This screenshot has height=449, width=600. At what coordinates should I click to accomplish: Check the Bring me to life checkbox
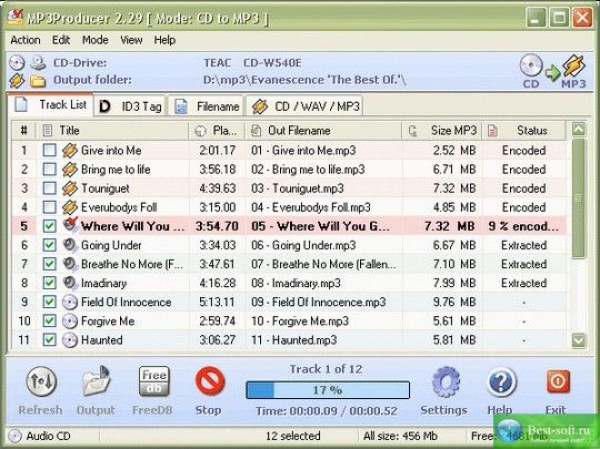click(49, 169)
